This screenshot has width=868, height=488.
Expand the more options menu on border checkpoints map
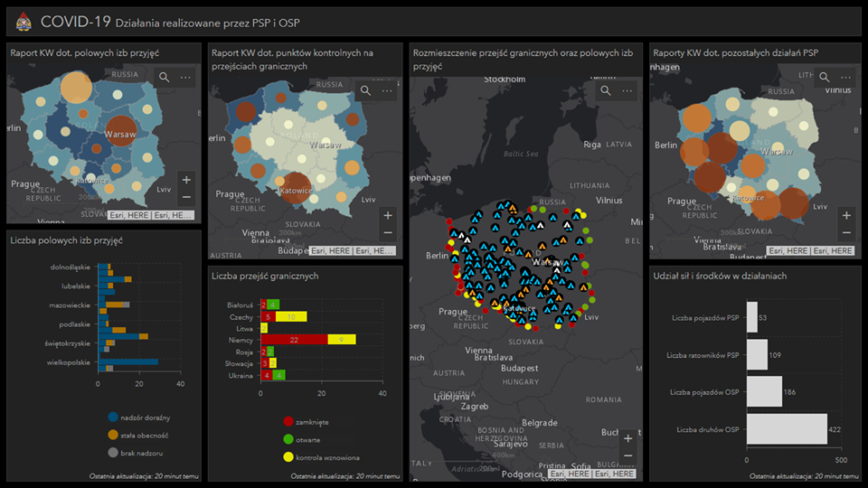point(388,90)
